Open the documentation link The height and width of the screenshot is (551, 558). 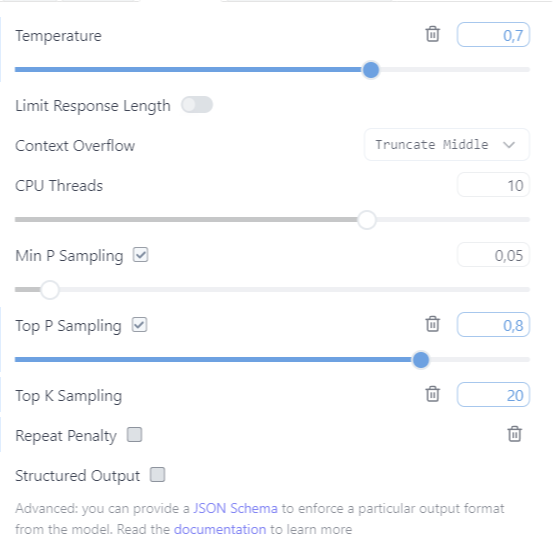(x=220, y=529)
